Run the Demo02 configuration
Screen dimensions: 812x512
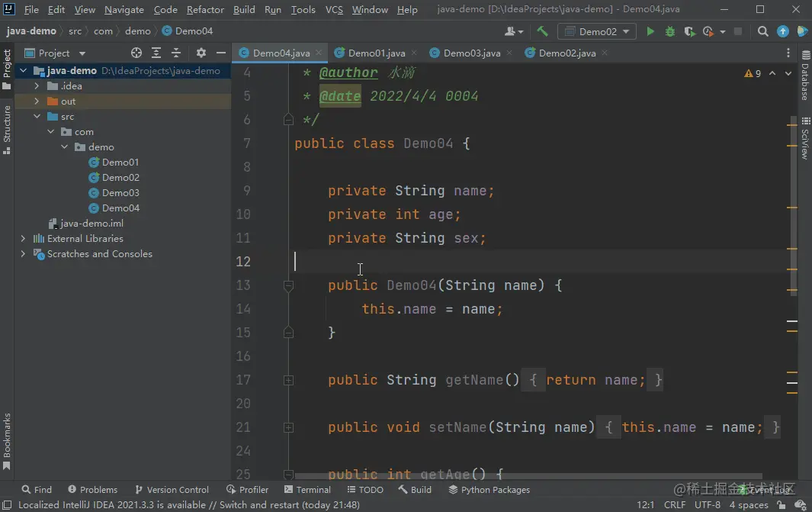pos(650,31)
